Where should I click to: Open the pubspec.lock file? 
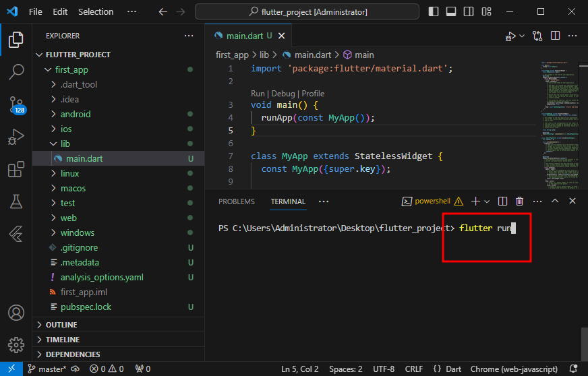[x=118, y=307]
